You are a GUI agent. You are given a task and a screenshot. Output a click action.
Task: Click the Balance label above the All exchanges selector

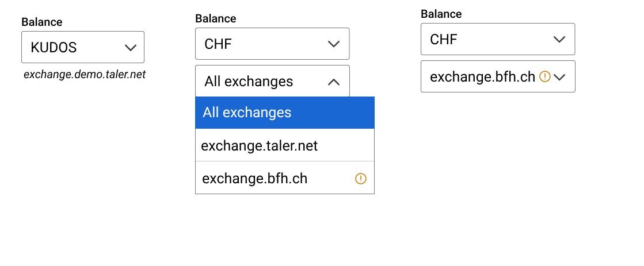[216, 19]
